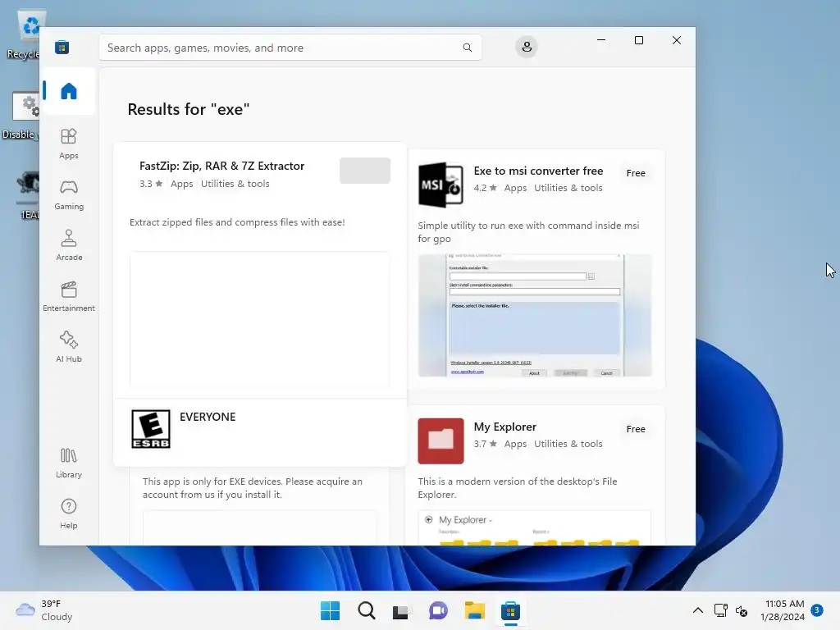
Task: Click the Exe to msi converter screenshot thumbnail
Action: pyautogui.click(x=535, y=316)
